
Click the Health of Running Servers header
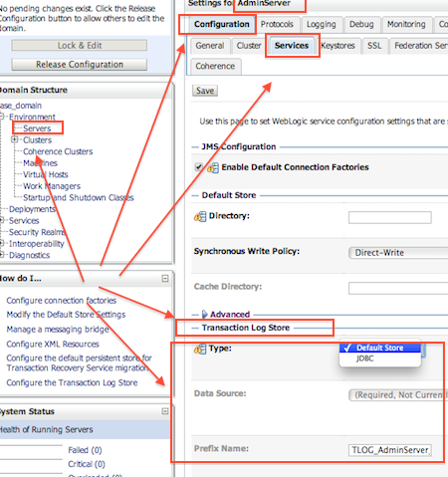point(85,429)
